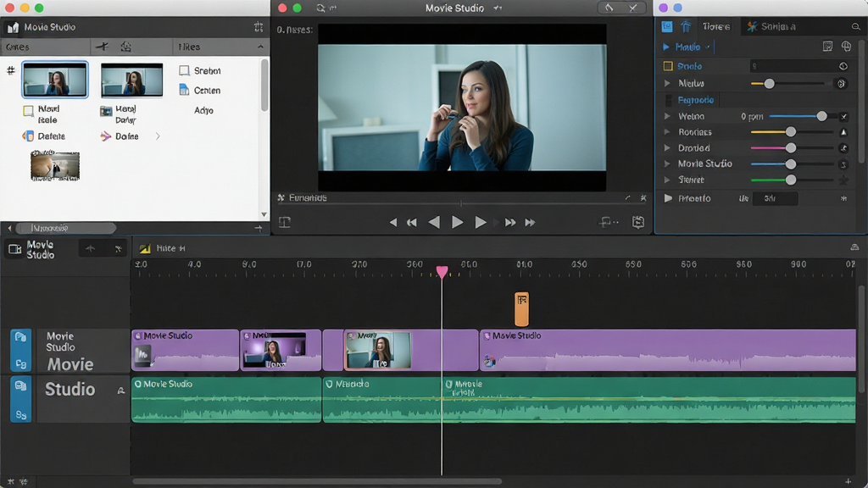868x488 pixels.
Task: Click the inspector search magnifier icon
Action: 856,26
